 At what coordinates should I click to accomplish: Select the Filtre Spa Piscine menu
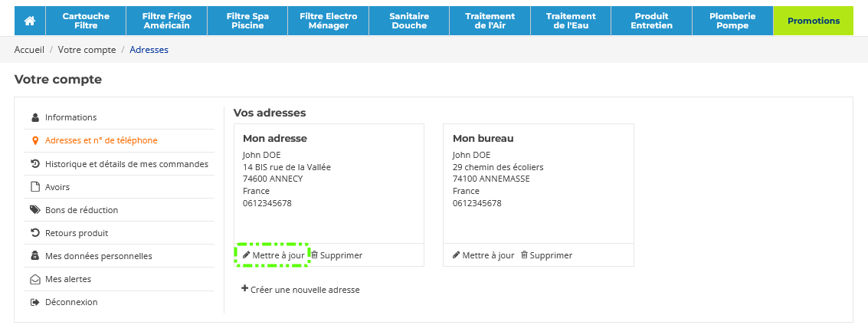click(247, 21)
